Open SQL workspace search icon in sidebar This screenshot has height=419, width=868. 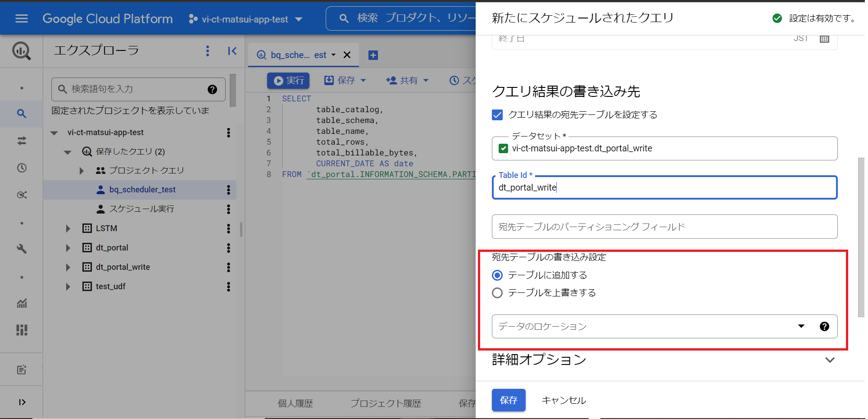tap(22, 114)
